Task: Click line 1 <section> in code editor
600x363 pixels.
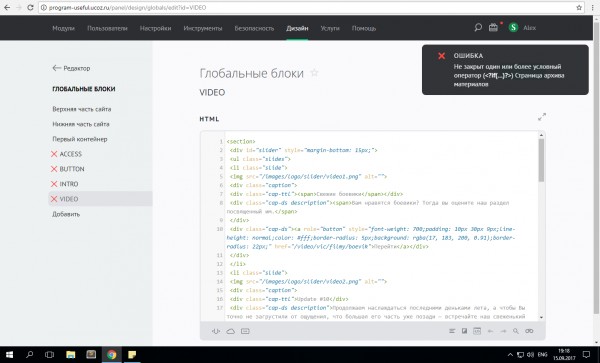Action: pos(241,142)
